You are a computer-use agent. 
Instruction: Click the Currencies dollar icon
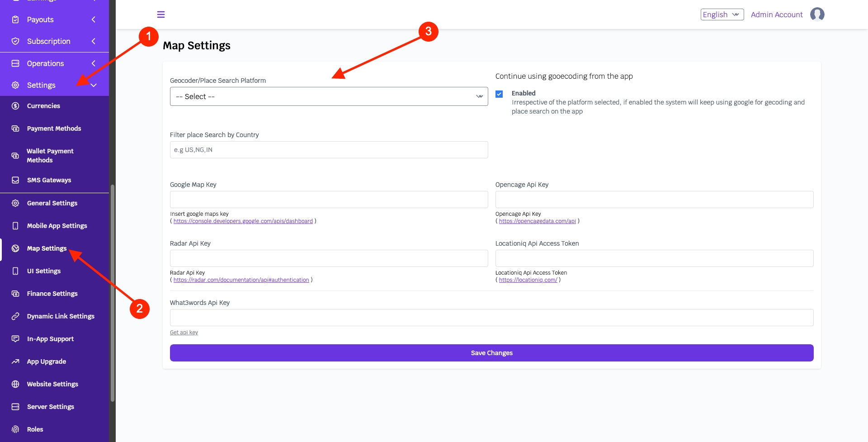pyautogui.click(x=15, y=106)
